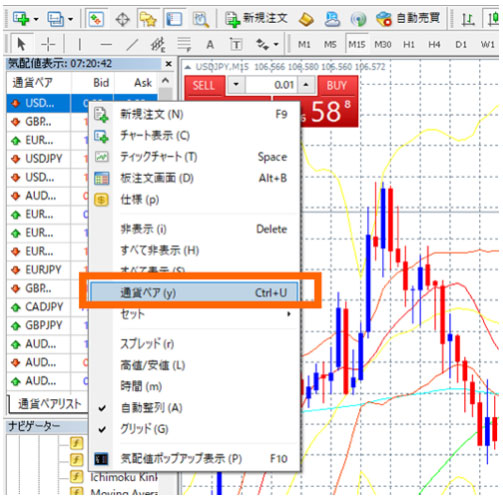
Task: Open MetaEditor via the gold book icon
Action: (306, 19)
